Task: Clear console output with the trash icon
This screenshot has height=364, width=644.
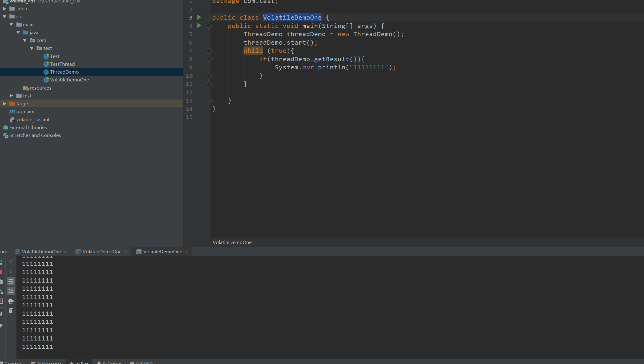Action: point(11,311)
